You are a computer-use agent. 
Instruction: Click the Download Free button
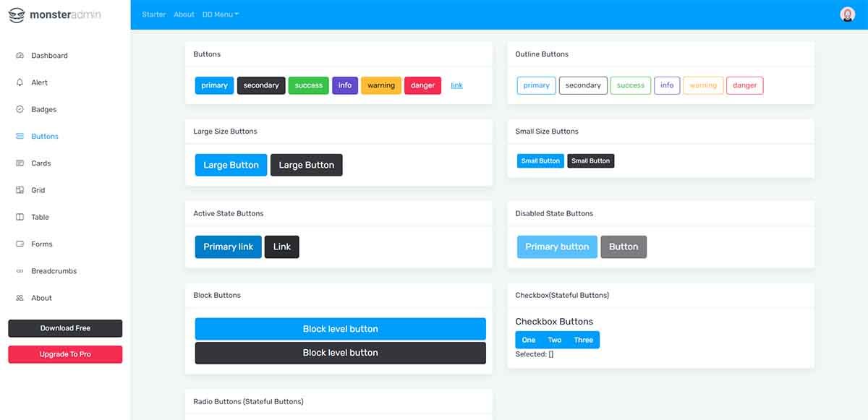click(x=65, y=328)
